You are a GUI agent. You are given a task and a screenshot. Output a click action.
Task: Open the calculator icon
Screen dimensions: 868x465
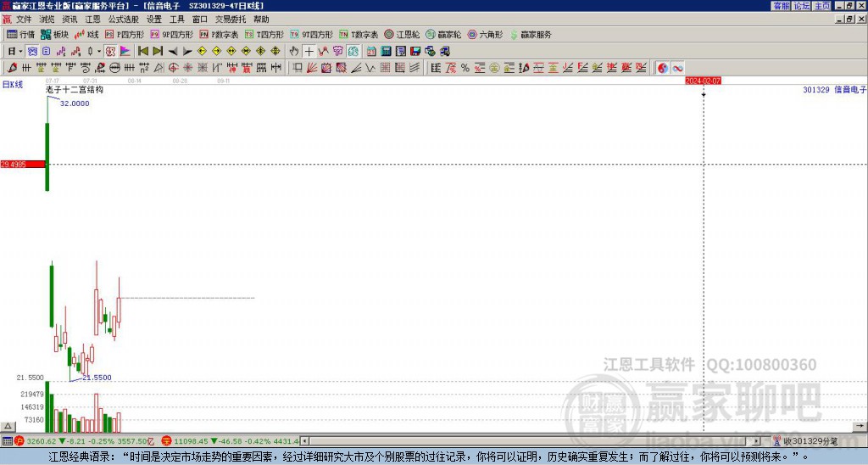pyautogui.click(x=386, y=52)
